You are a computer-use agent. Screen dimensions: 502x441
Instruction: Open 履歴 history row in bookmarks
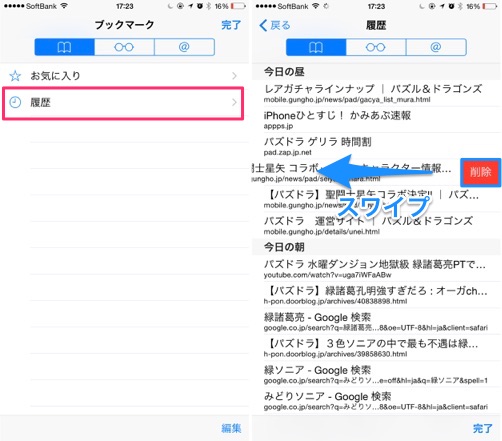pos(123,103)
